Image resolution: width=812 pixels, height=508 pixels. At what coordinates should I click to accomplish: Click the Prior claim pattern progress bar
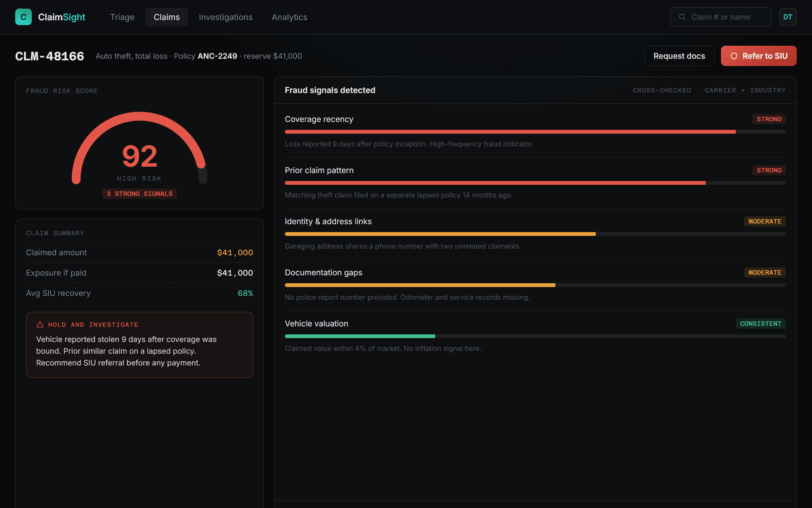coord(535,183)
